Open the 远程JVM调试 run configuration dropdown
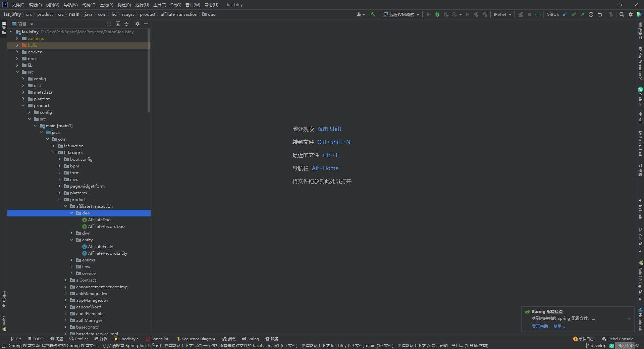This screenshot has height=349, width=644. click(401, 14)
